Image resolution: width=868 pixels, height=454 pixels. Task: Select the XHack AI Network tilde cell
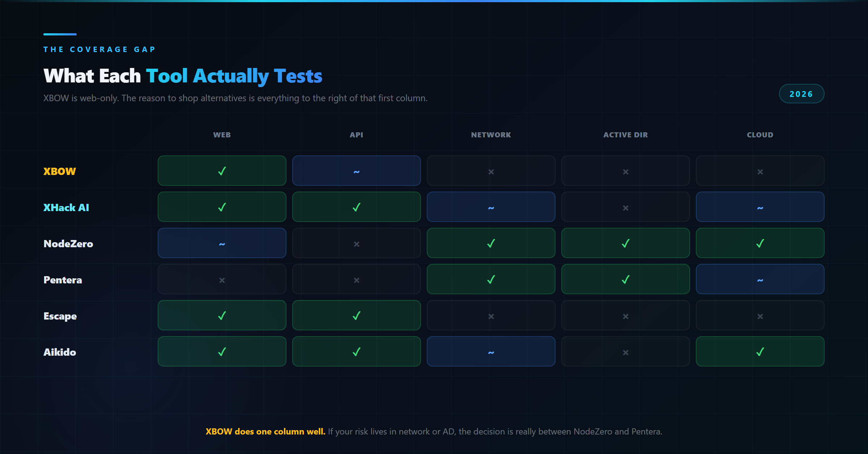pos(491,207)
